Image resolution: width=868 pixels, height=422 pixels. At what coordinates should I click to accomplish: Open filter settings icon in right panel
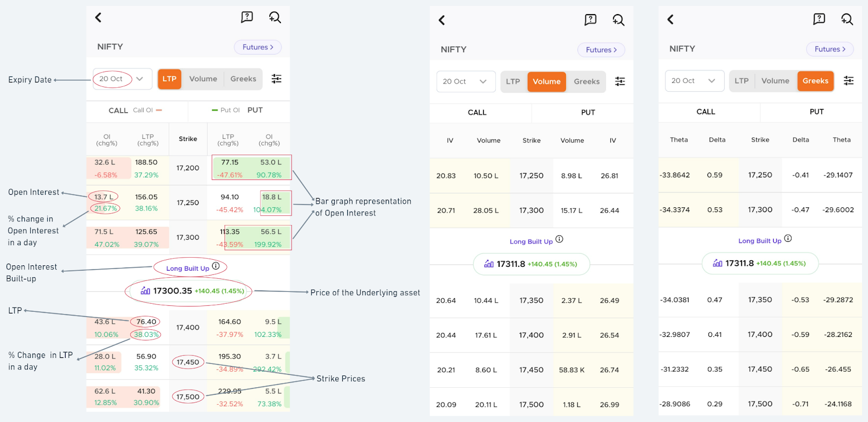[849, 81]
